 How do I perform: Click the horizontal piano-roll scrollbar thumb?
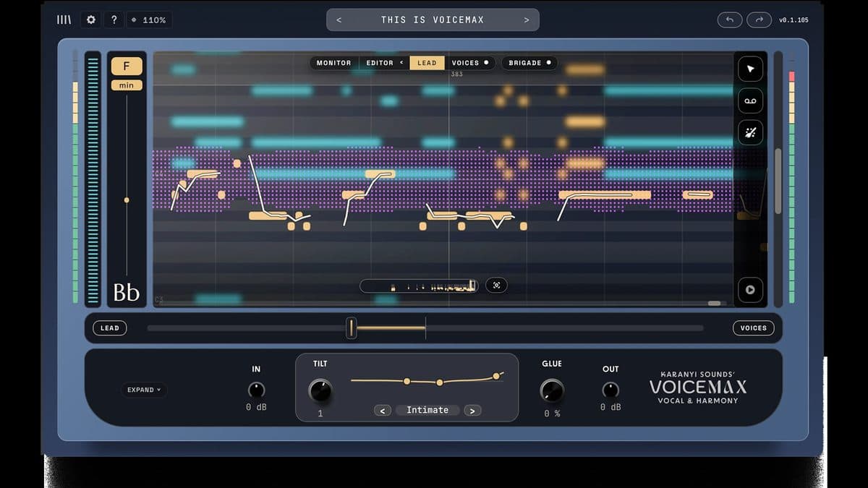click(714, 304)
